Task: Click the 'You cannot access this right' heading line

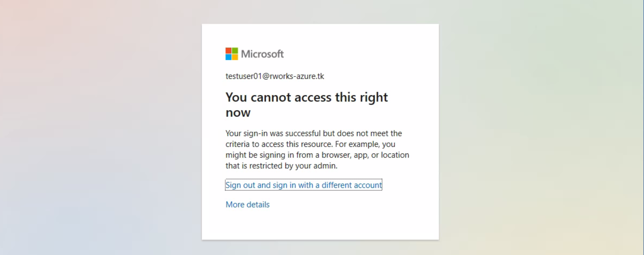Action: coord(307,97)
